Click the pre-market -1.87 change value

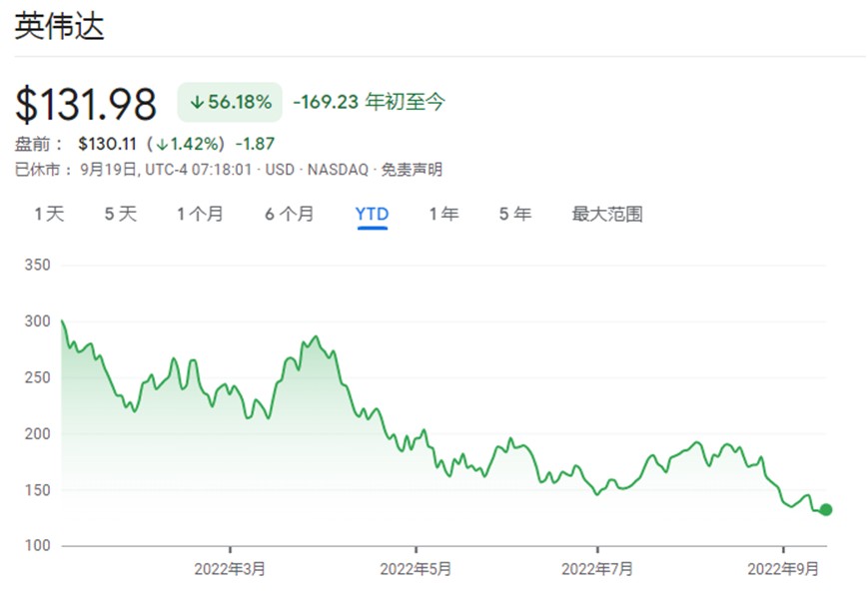click(x=255, y=144)
